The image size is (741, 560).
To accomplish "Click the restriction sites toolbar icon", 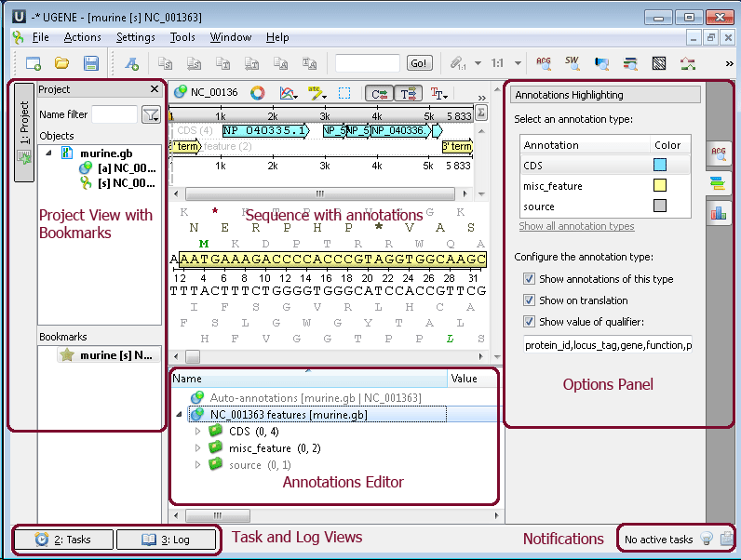I will pos(601,63).
